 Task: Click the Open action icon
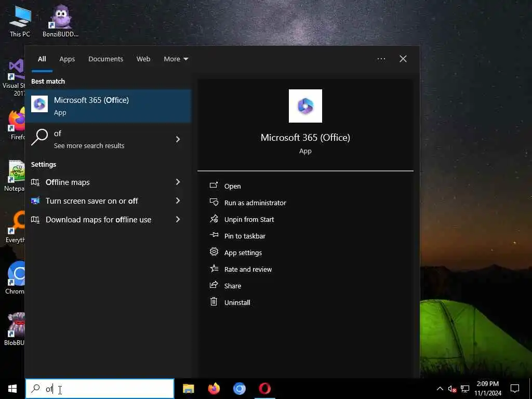pos(214,185)
